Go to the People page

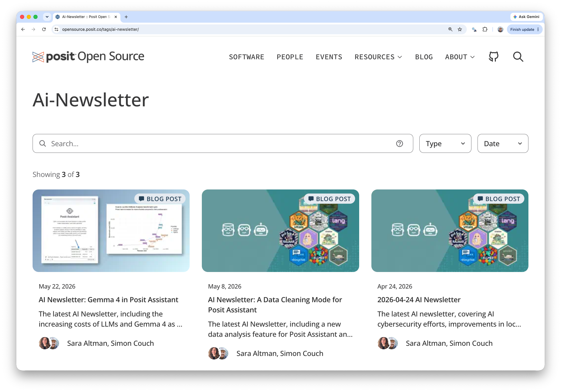coord(290,57)
